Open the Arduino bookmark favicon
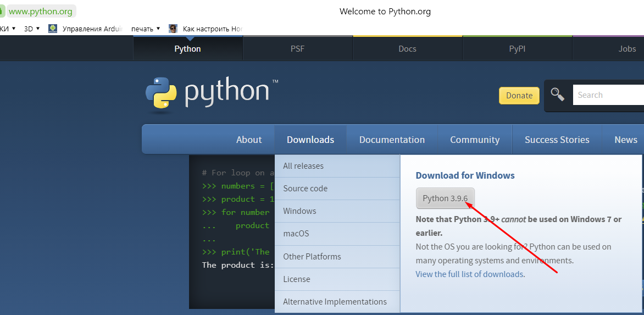This screenshot has height=315, width=644. (53, 29)
